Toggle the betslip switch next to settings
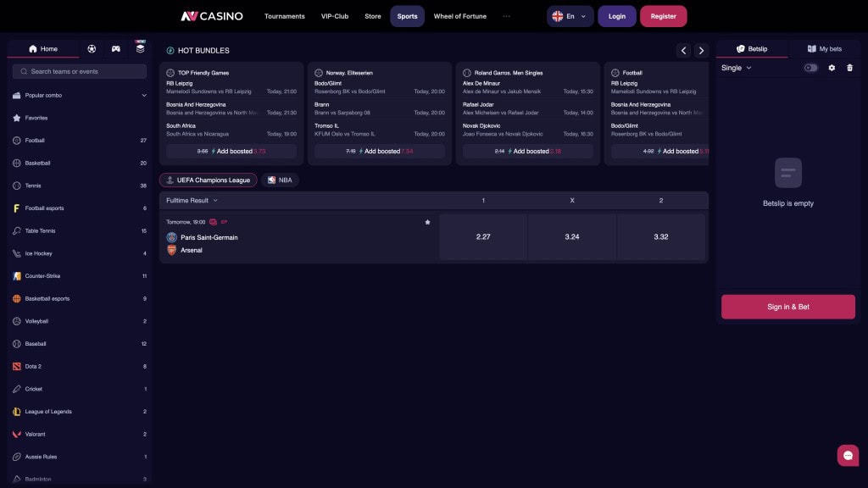 tap(810, 68)
